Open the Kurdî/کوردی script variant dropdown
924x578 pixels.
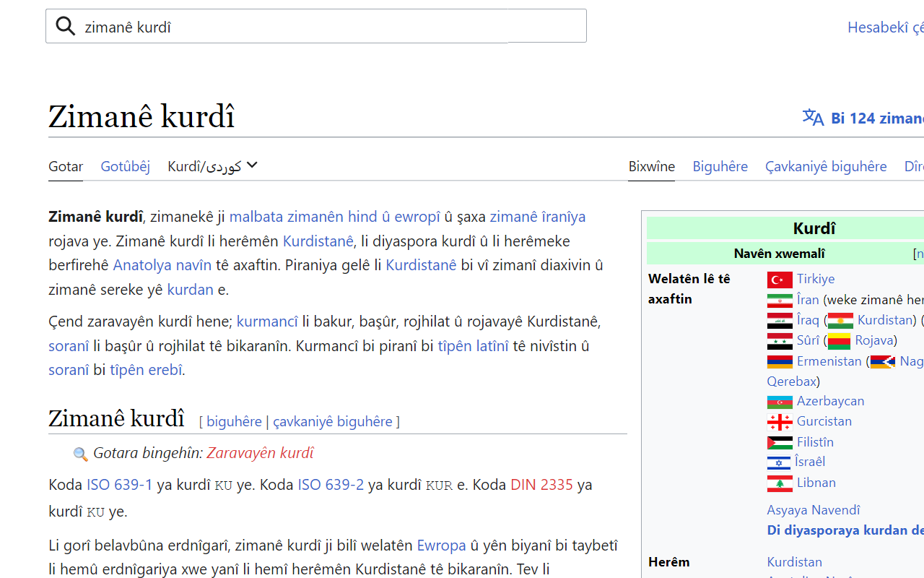(x=213, y=166)
